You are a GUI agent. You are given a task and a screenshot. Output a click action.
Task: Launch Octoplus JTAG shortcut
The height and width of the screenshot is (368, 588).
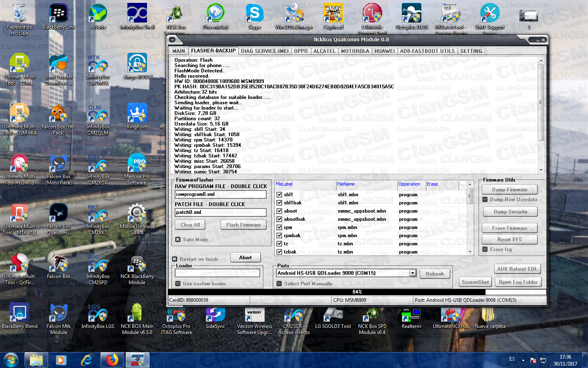pyautogui.click(x=412, y=17)
